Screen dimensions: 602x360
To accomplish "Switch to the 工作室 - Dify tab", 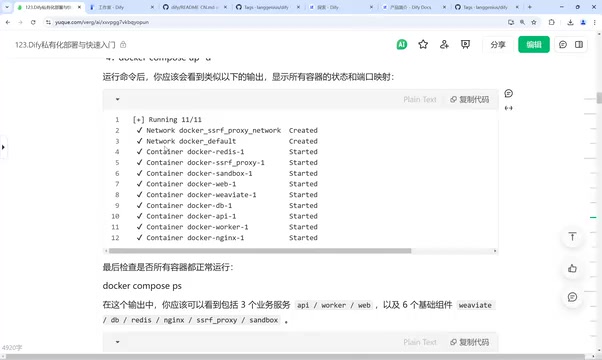I will (121, 7).
